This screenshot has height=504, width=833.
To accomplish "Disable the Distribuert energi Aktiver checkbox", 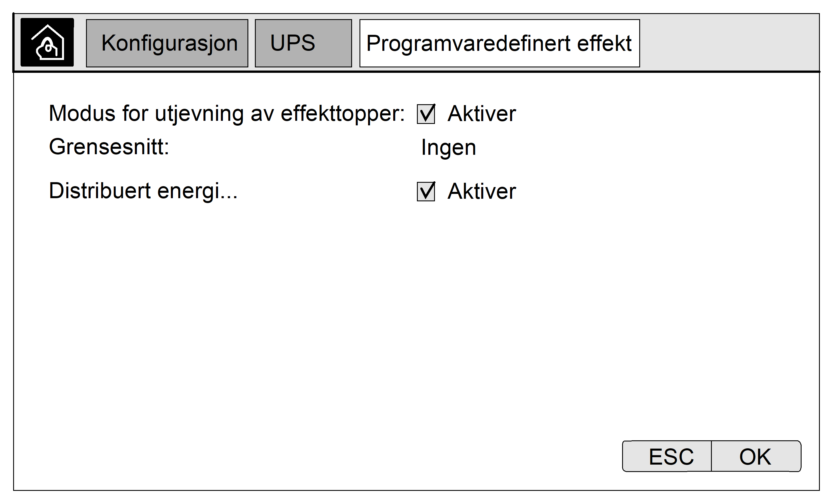I will pyautogui.click(x=426, y=192).
